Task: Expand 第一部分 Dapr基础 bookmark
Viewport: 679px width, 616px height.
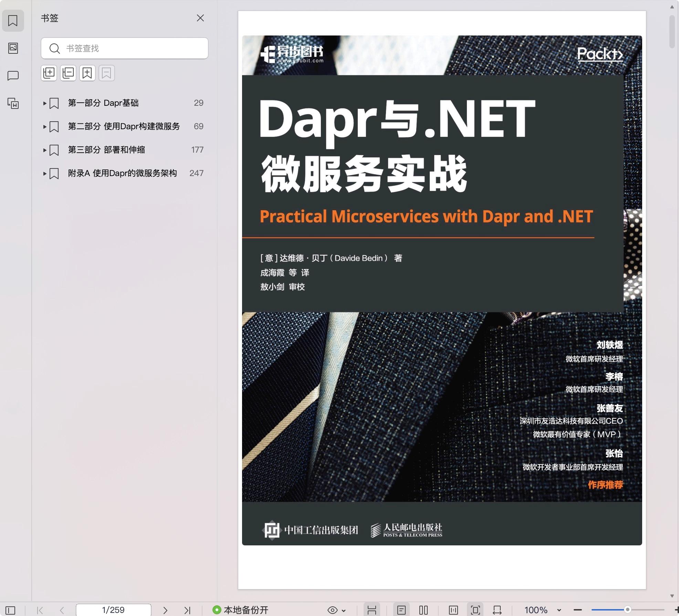Action: tap(44, 103)
